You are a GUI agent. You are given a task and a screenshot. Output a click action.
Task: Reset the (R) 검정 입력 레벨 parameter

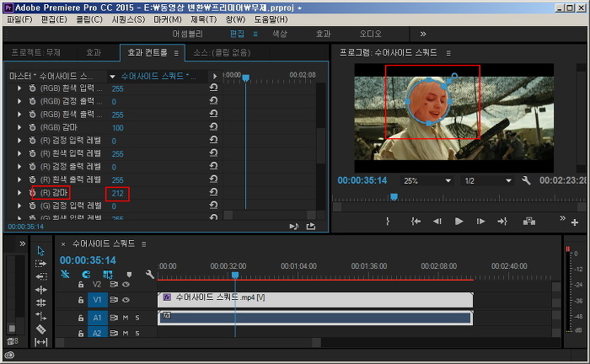(x=213, y=140)
